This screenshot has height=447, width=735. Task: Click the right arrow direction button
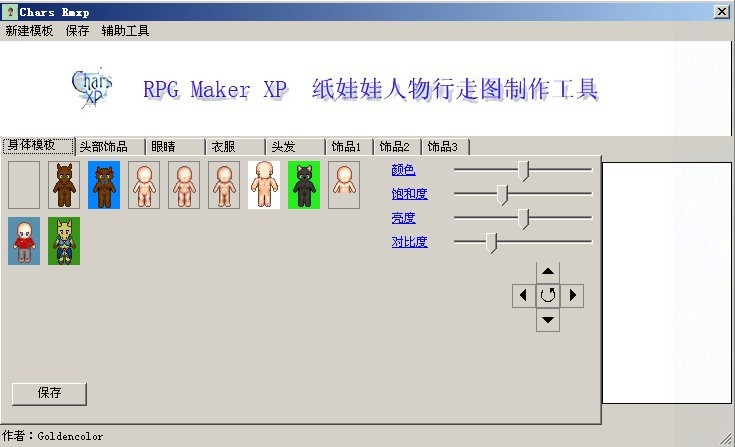(572, 296)
